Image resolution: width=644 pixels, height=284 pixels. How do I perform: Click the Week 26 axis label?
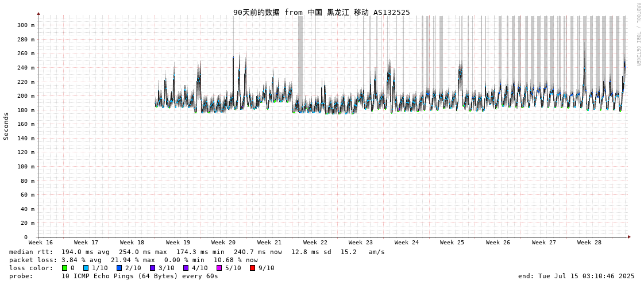coord(498,243)
